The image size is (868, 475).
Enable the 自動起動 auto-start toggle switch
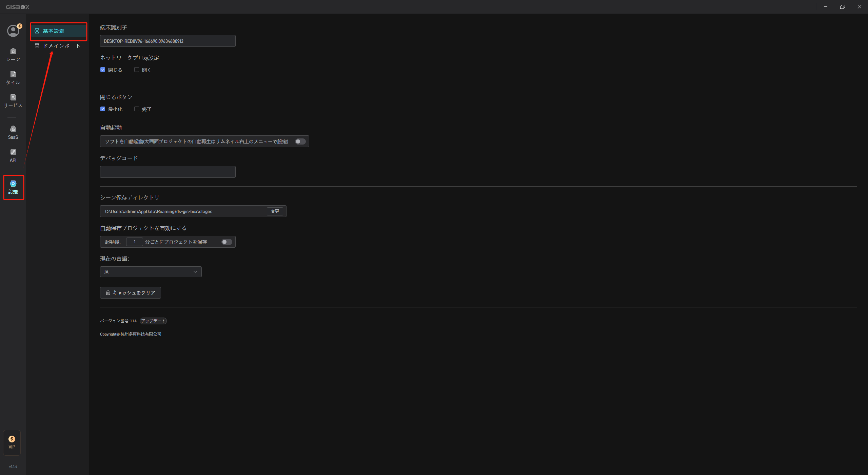(300, 141)
